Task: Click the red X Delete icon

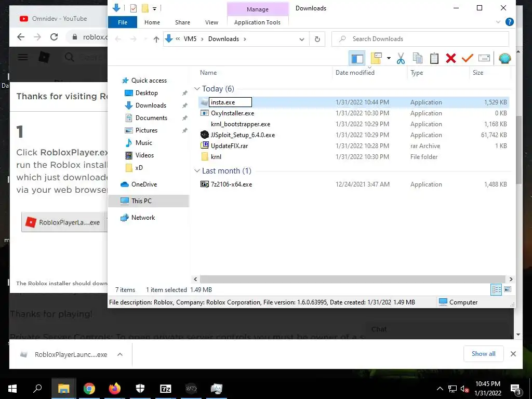Action: click(450, 58)
